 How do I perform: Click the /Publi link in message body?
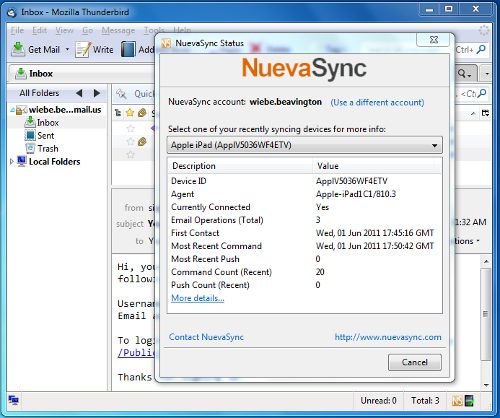point(136,352)
